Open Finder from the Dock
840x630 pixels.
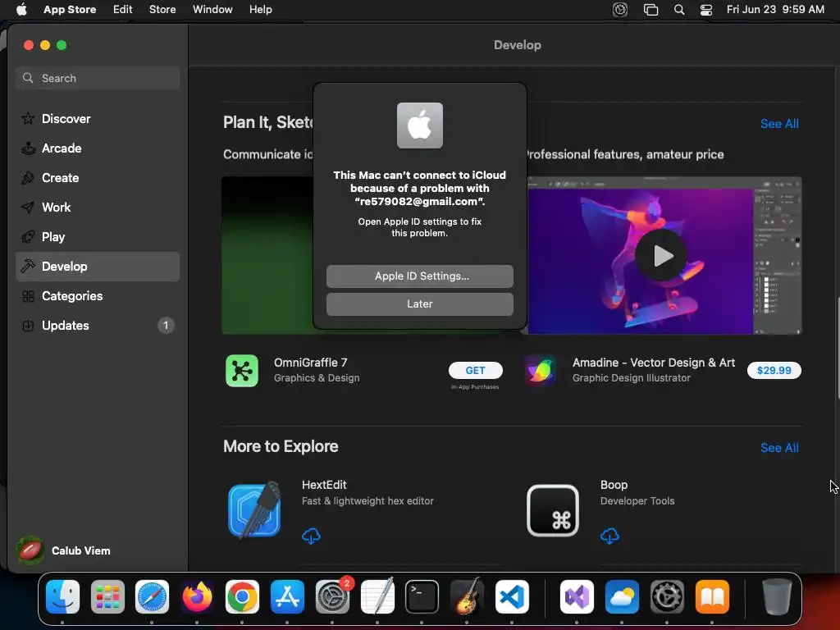click(62, 596)
